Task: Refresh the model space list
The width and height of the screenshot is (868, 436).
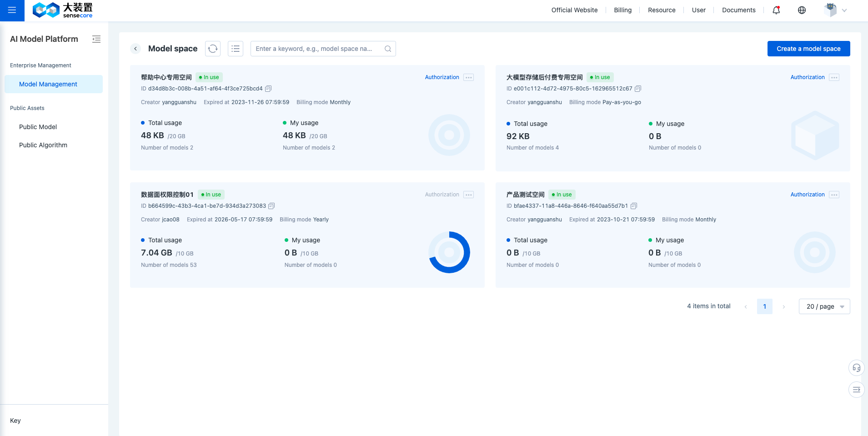Action: point(213,49)
